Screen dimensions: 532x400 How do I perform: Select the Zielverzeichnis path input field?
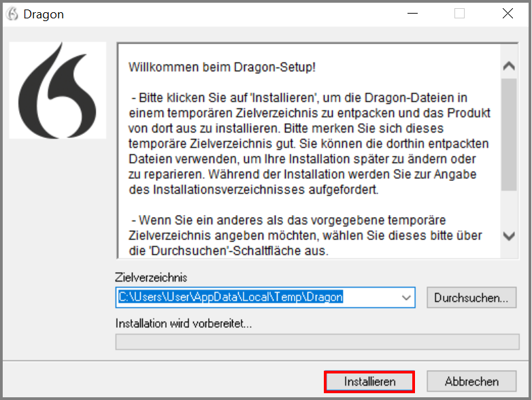265,297
